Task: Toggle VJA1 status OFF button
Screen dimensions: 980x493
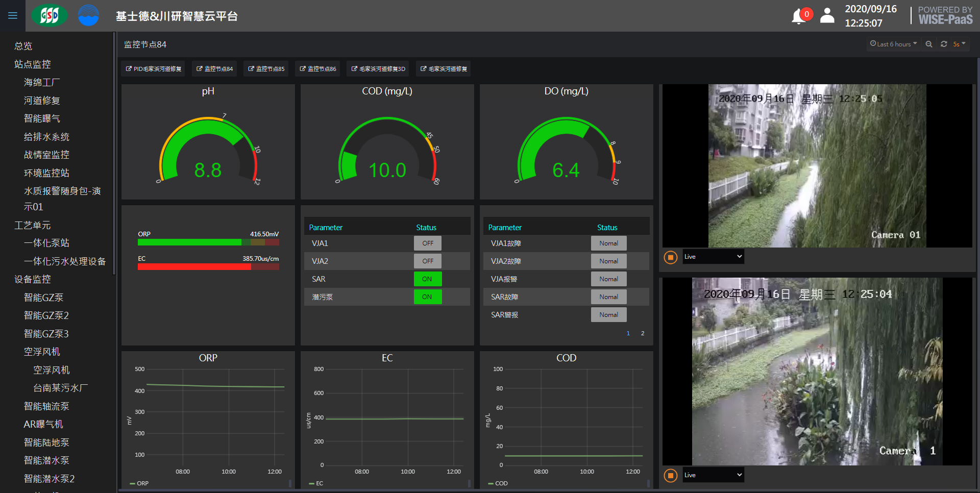Action: 427,243
